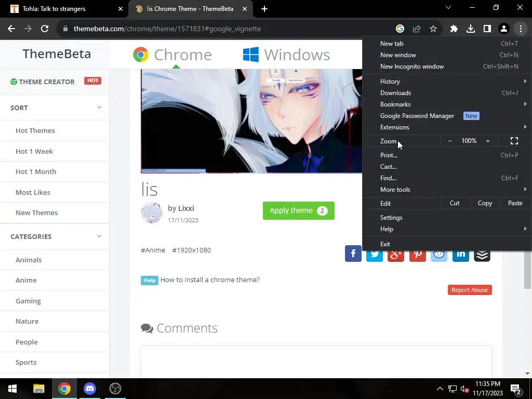Enter fullscreen from Zoom row icon
The image size is (532, 399).
coord(514,141)
